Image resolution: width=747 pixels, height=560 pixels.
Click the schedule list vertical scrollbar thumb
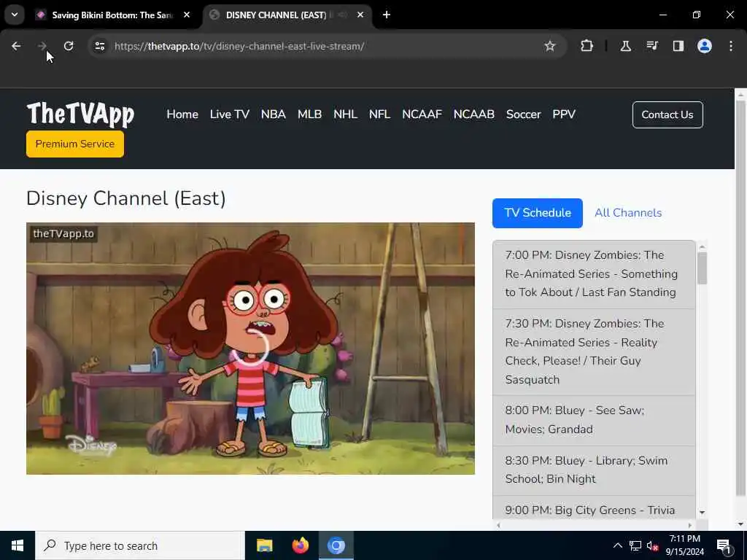tap(702, 268)
